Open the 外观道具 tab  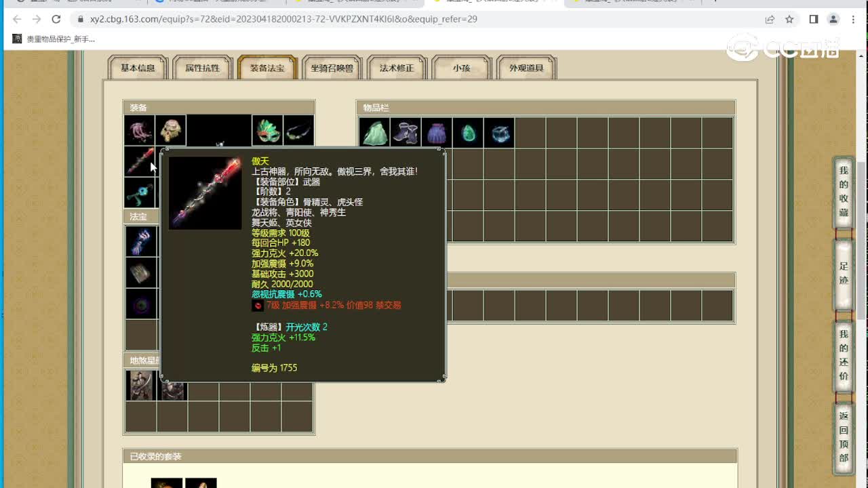[x=527, y=68]
